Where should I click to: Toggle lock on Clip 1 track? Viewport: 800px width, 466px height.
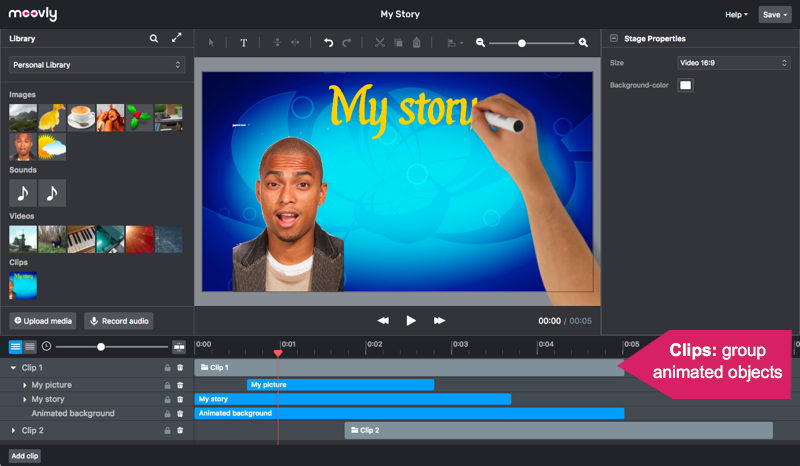(167, 368)
